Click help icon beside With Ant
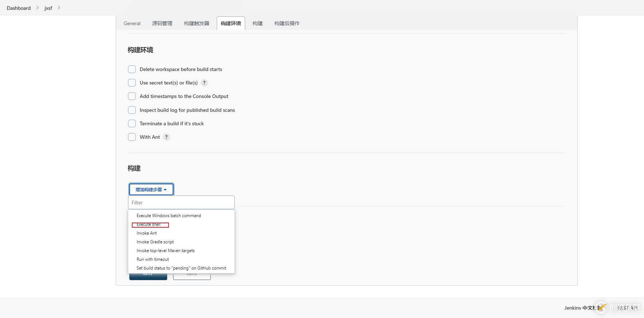 (x=166, y=137)
